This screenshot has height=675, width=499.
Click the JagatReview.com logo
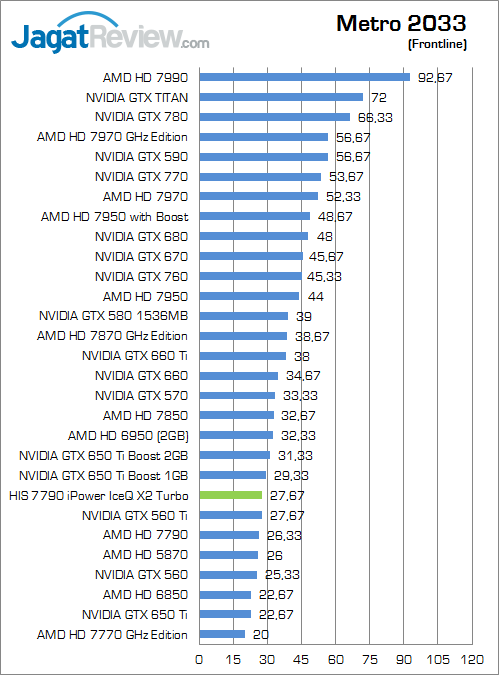click(110, 33)
